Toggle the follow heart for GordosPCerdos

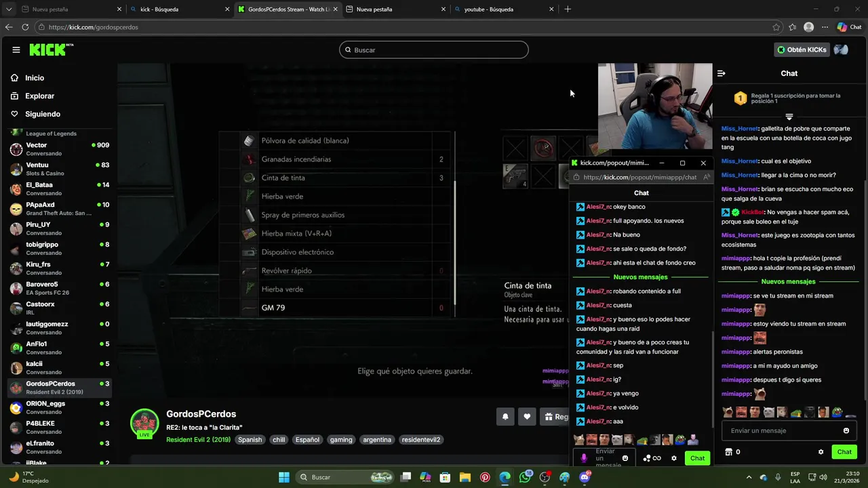pos(527,417)
